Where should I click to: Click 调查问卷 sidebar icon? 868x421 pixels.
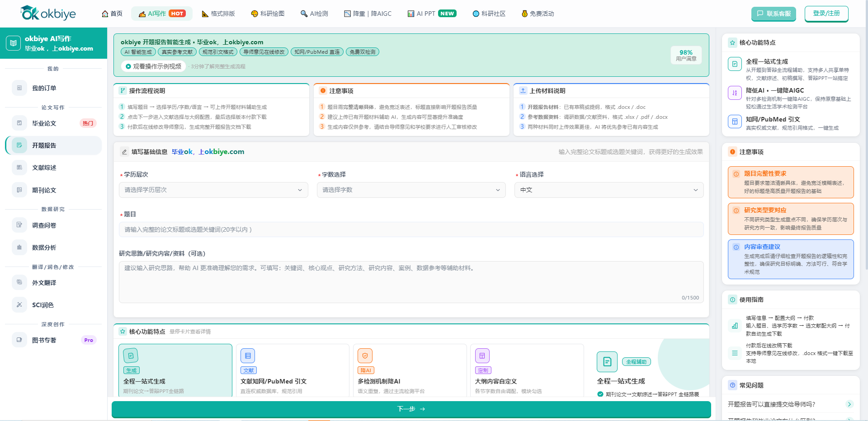19,225
